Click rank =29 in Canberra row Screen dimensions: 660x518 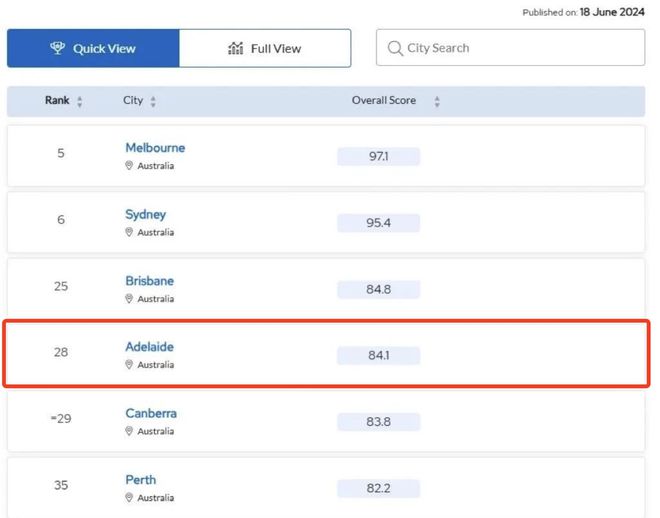(x=61, y=419)
